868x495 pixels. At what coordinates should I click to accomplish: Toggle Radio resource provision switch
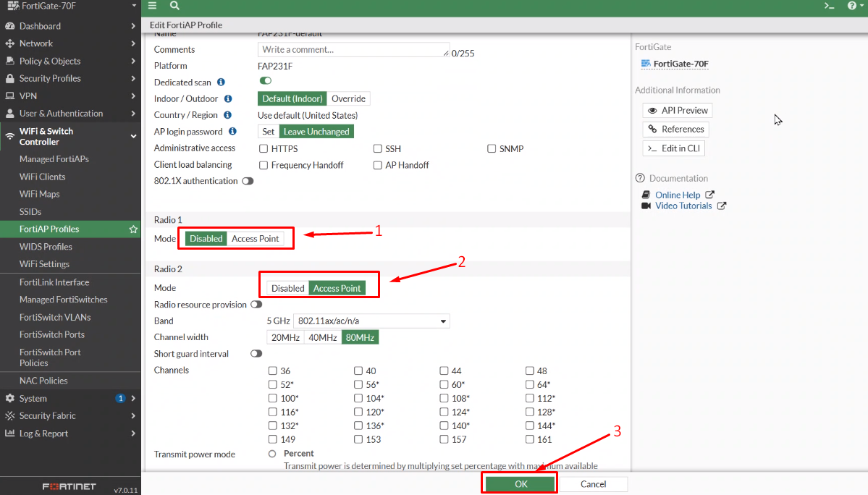(256, 304)
